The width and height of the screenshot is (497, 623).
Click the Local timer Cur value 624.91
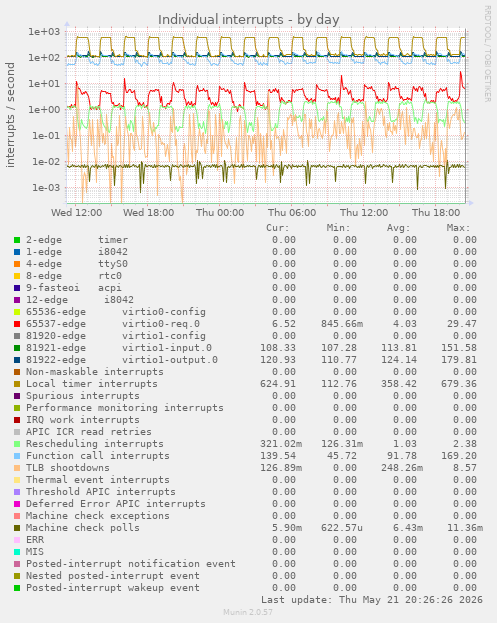278,384
